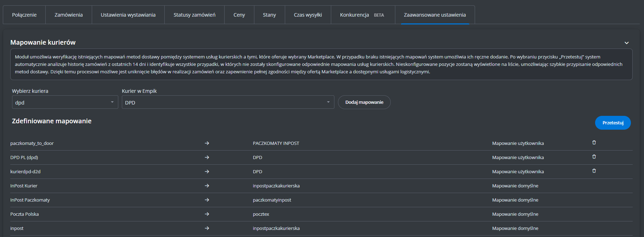644x237 pixels.
Task: Open the Konkurencja BETA tab
Action: 362,15
